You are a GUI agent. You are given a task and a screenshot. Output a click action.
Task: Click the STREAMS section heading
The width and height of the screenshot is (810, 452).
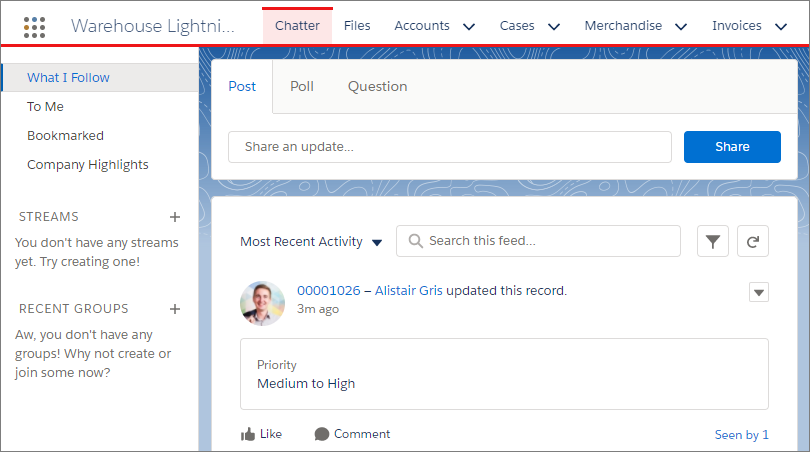49,217
